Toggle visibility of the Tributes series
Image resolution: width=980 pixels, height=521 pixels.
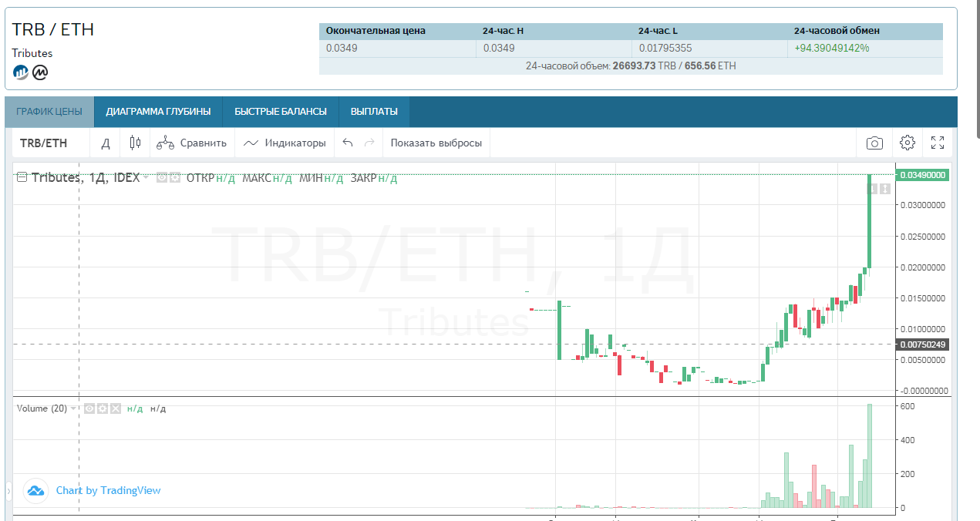(x=162, y=177)
